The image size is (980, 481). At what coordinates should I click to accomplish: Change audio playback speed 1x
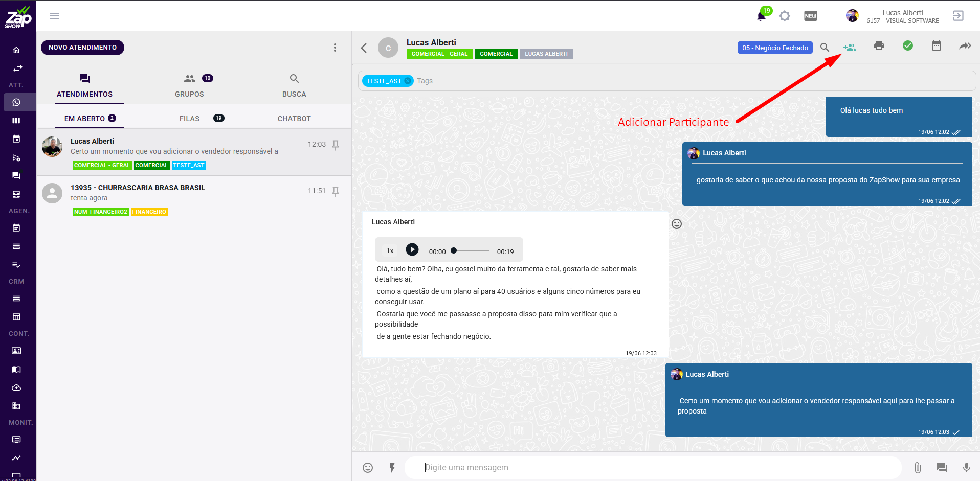click(x=390, y=251)
